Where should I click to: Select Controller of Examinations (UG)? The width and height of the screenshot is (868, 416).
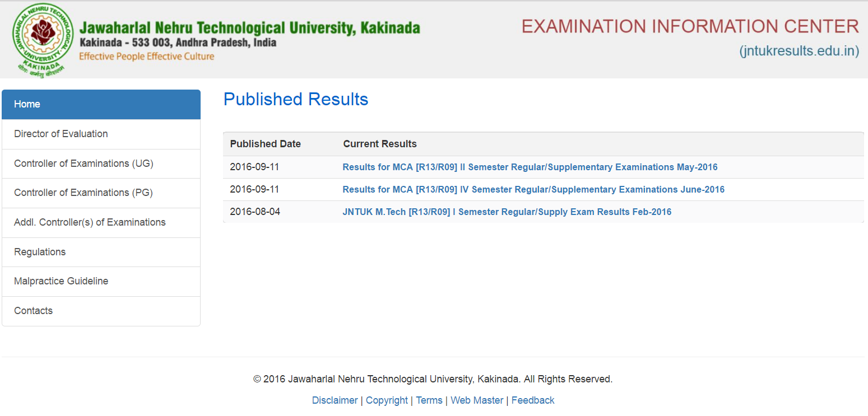[101, 163]
